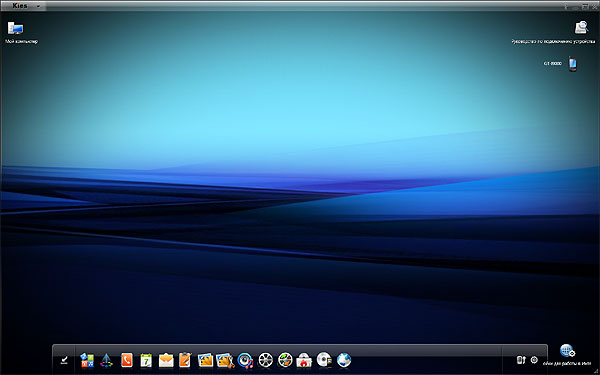Viewport: 600px width, 375px height.
Task: Open the globe web browser dock icon
Action: 344,360
